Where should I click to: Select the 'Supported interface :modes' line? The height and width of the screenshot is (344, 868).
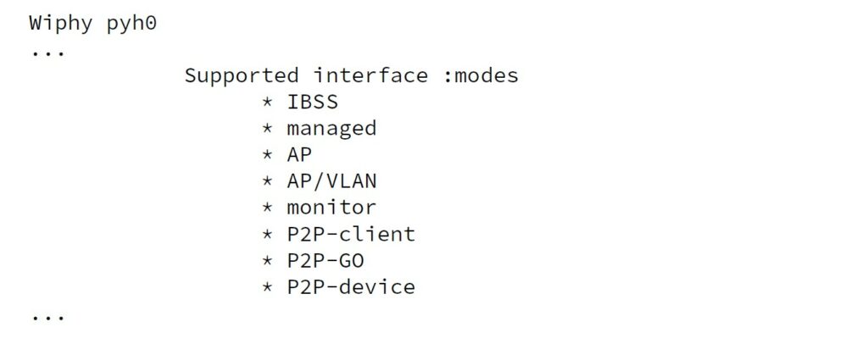pyautogui.click(x=352, y=75)
